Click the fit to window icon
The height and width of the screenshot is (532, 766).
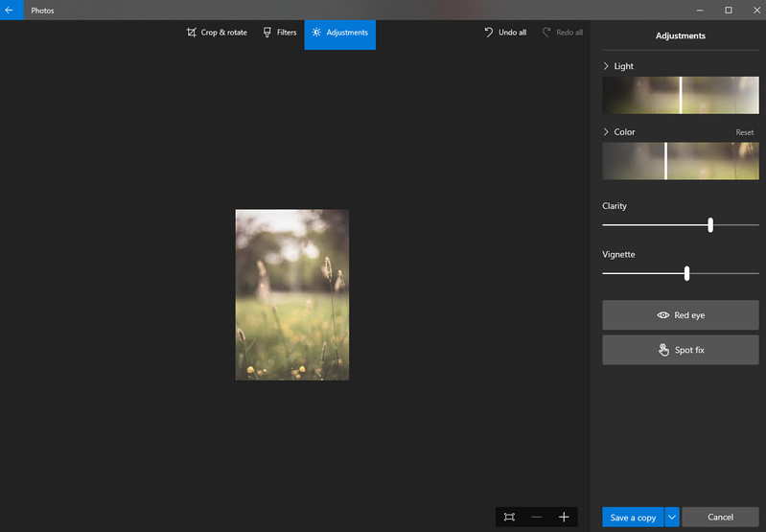tap(509, 517)
